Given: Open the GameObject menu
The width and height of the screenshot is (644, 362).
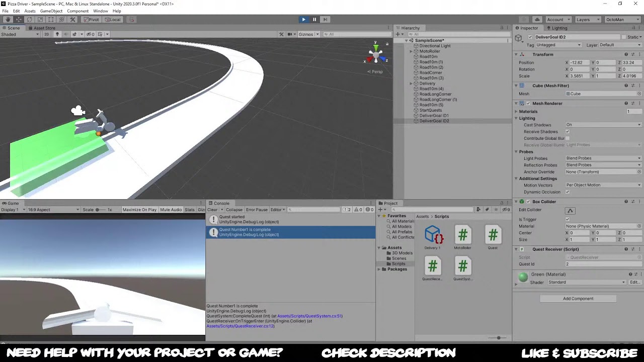Looking at the screenshot, I should click(x=51, y=11).
